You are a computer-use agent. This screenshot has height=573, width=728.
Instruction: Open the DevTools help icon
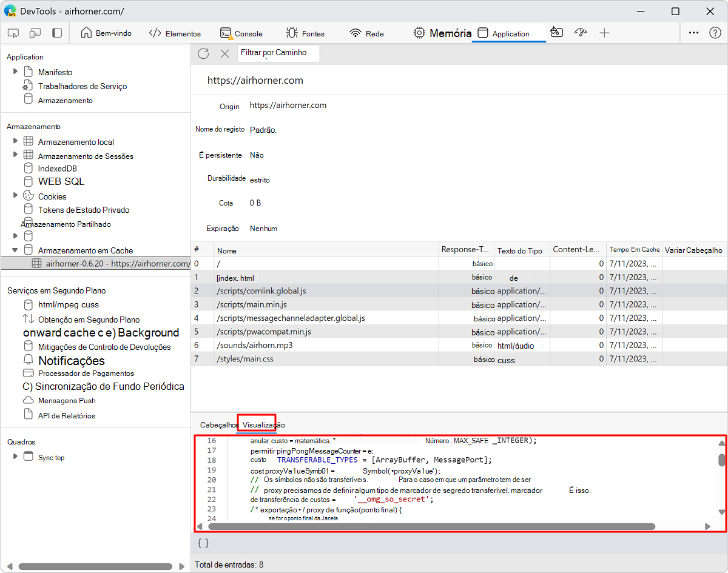click(x=715, y=33)
